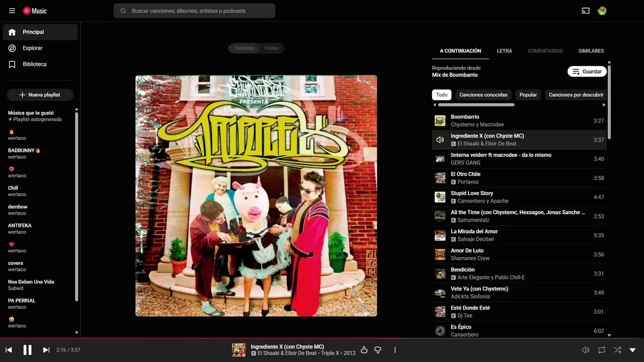Image resolution: width=644 pixels, height=362 pixels.
Task: Open the dembow playlist
Action: [40, 210]
